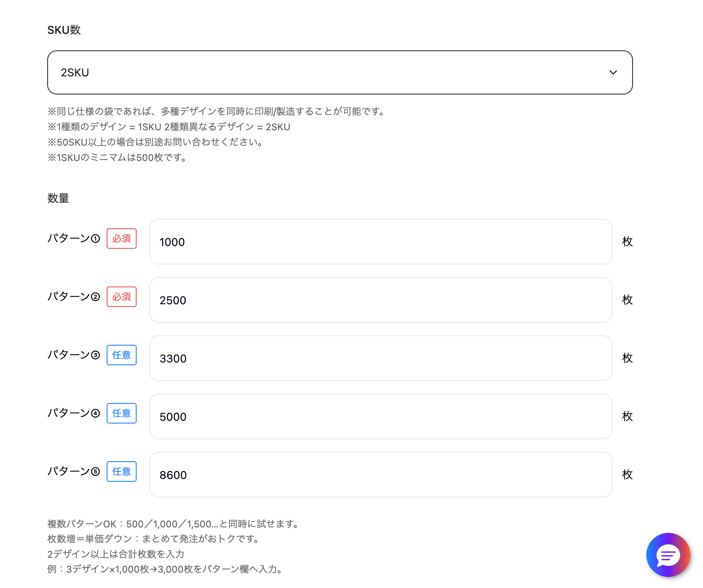Click the 任意 badge beside パターン③

tap(121, 355)
